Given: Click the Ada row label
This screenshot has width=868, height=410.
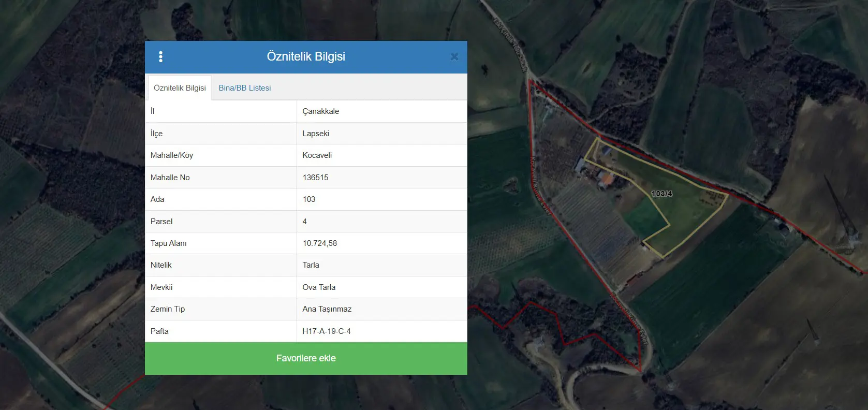Looking at the screenshot, I should [x=157, y=199].
